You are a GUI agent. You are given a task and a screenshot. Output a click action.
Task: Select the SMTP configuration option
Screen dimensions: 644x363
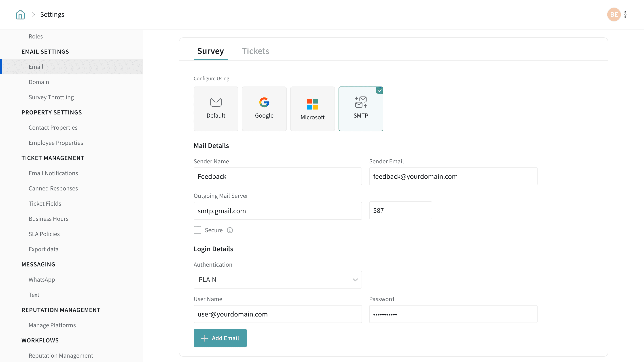point(360,109)
